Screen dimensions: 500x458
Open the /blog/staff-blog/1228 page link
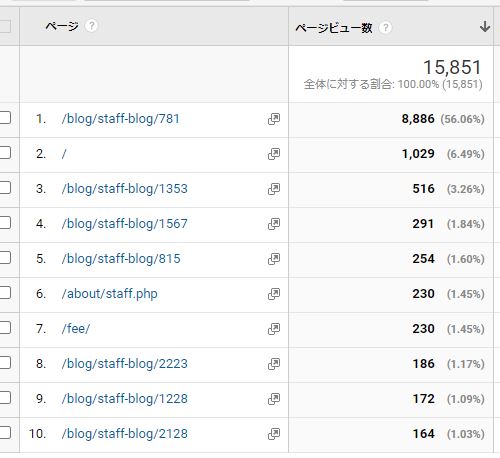click(125, 399)
